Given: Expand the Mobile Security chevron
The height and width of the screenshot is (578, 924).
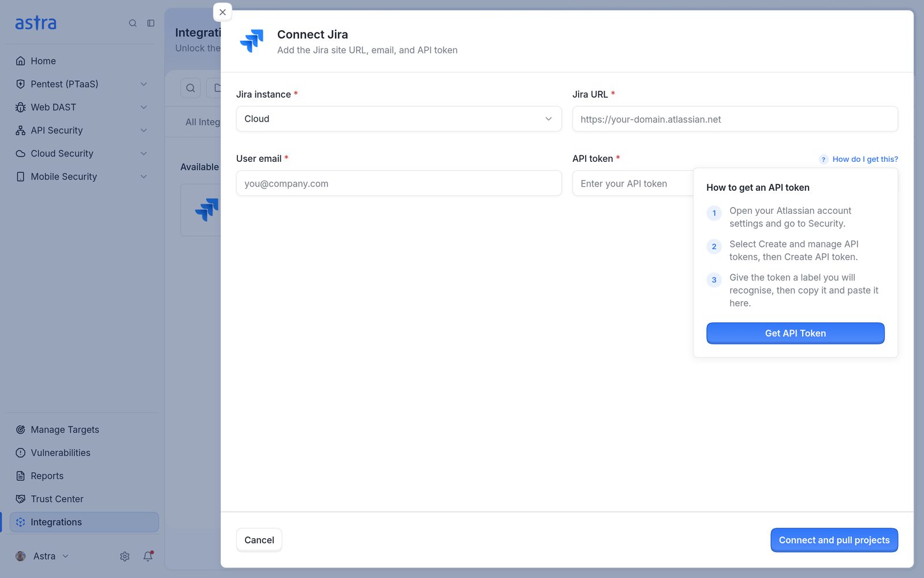Looking at the screenshot, I should [144, 176].
